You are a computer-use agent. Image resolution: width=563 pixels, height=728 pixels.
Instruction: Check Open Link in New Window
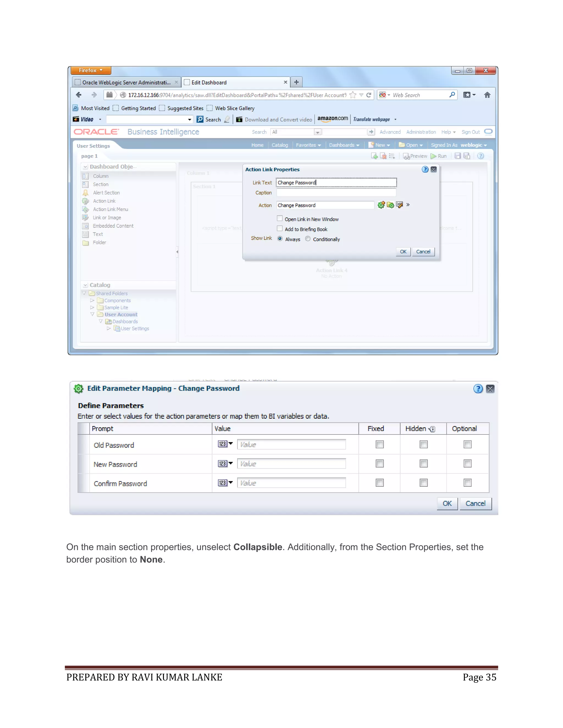[280, 218]
